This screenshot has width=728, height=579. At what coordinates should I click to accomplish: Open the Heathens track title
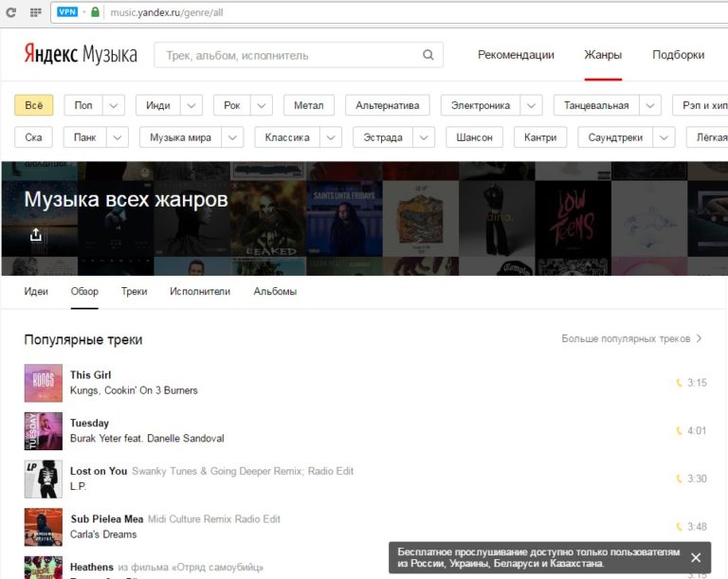91,567
